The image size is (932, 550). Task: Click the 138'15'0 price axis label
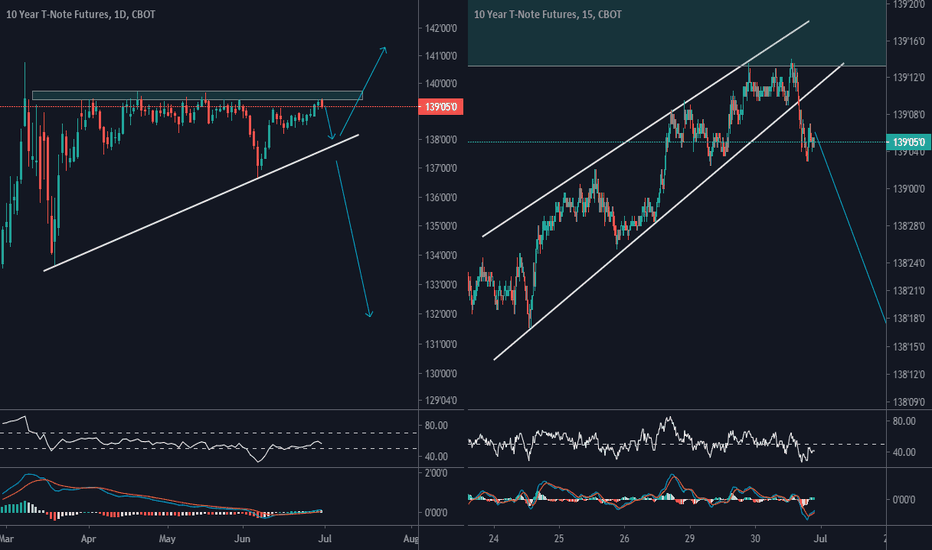[909, 347]
